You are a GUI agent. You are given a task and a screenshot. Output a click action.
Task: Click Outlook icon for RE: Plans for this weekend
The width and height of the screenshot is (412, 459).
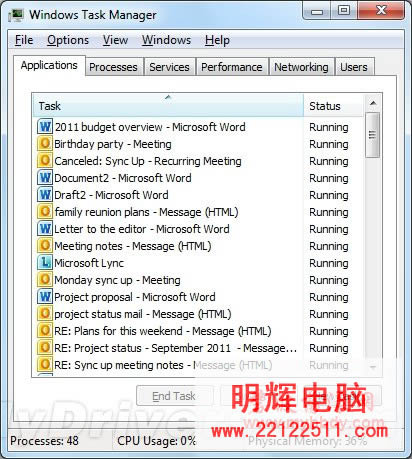coord(45,331)
